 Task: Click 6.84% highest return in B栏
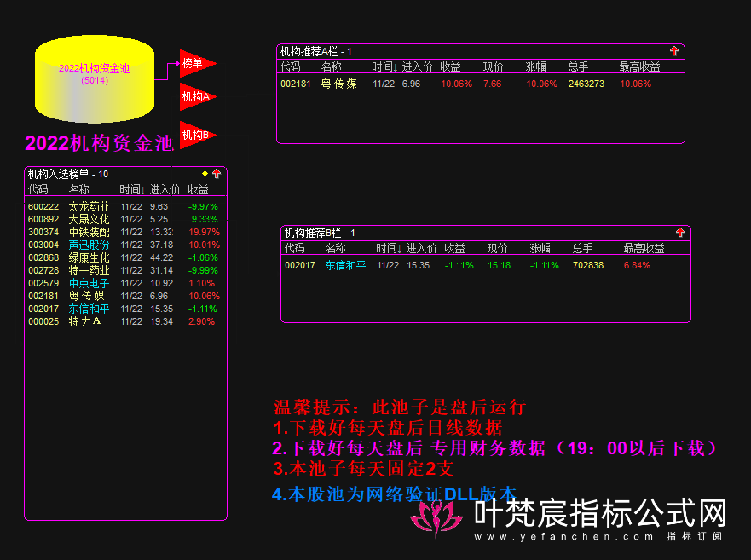coord(637,265)
